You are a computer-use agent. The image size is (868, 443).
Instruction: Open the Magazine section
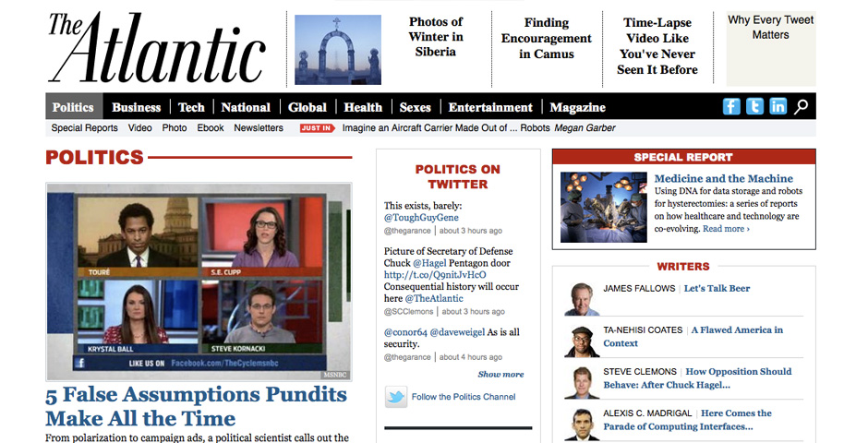577,107
